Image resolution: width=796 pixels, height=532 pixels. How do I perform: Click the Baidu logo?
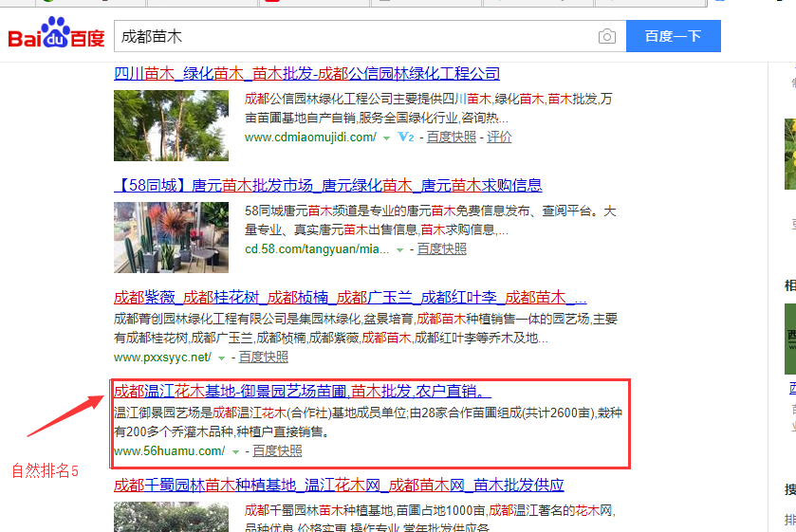pyautogui.click(x=56, y=33)
